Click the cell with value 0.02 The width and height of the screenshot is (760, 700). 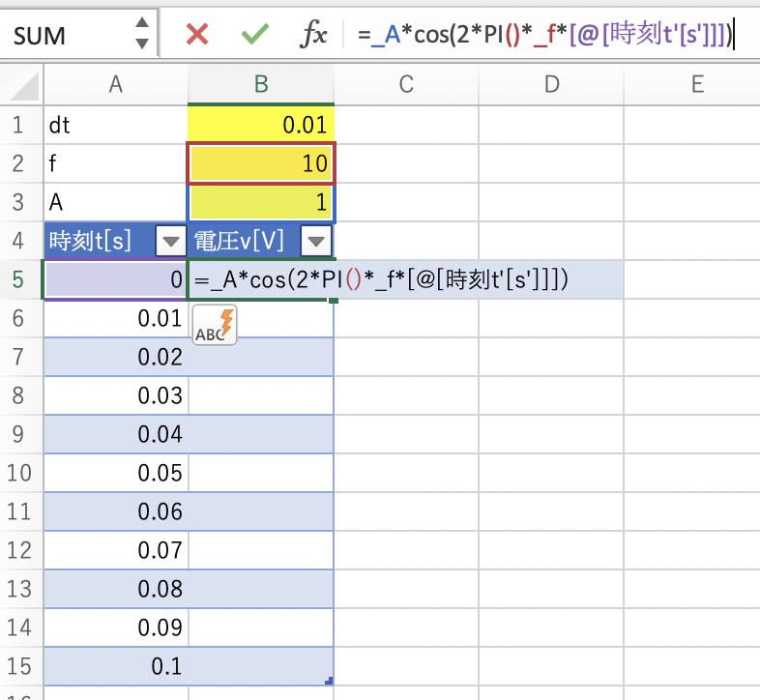click(116, 358)
